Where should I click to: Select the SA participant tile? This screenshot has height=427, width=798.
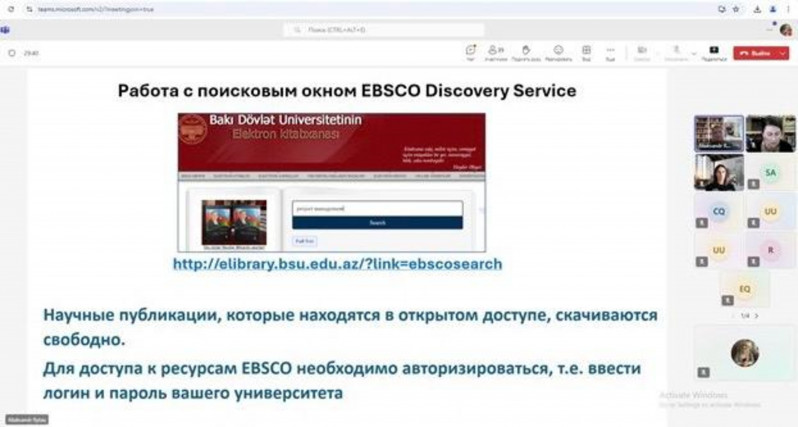[771, 173]
